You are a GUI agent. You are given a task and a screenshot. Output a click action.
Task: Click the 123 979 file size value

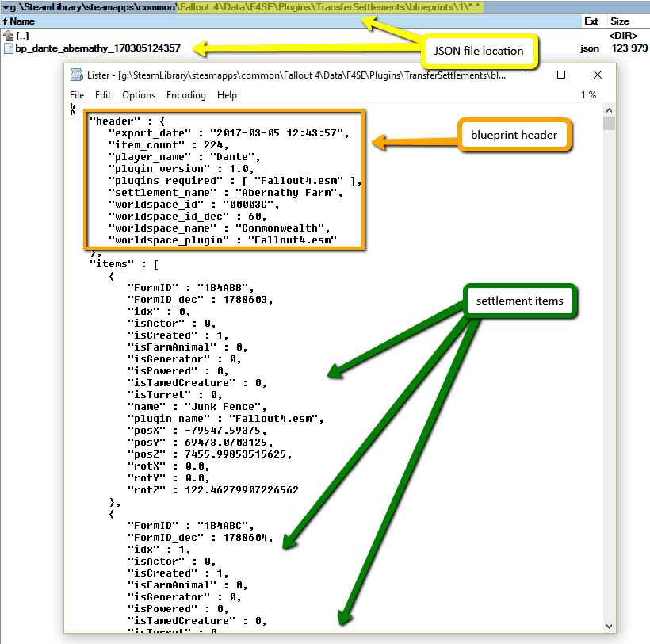629,48
